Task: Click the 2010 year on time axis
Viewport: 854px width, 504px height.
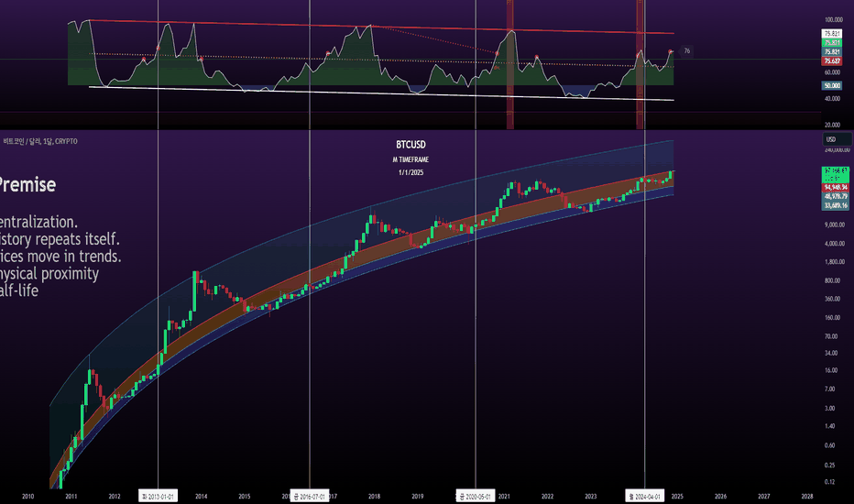Action: [x=27, y=497]
